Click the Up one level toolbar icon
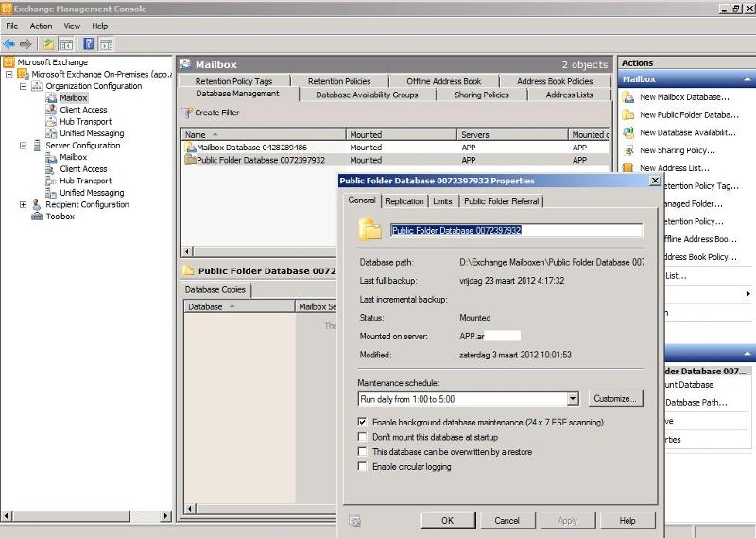The width and height of the screenshot is (756, 538). click(x=48, y=44)
